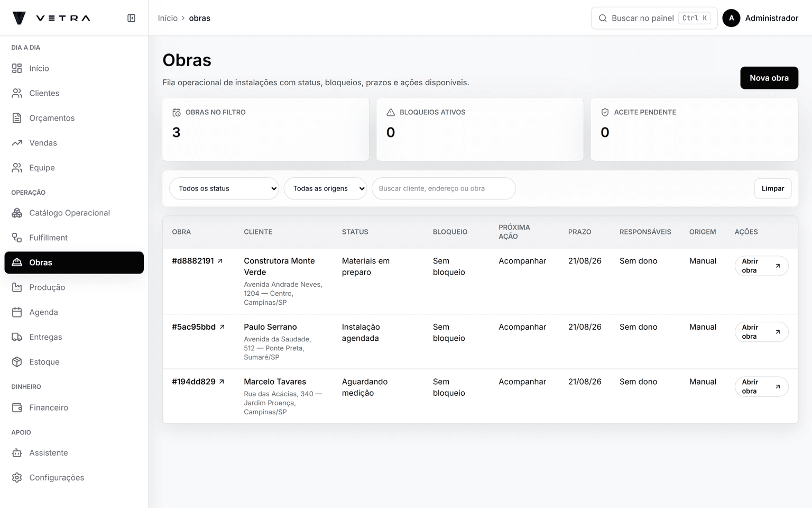Click the Estoque package icon
Image resolution: width=812 pixels, height=508 pixels.
17,362
